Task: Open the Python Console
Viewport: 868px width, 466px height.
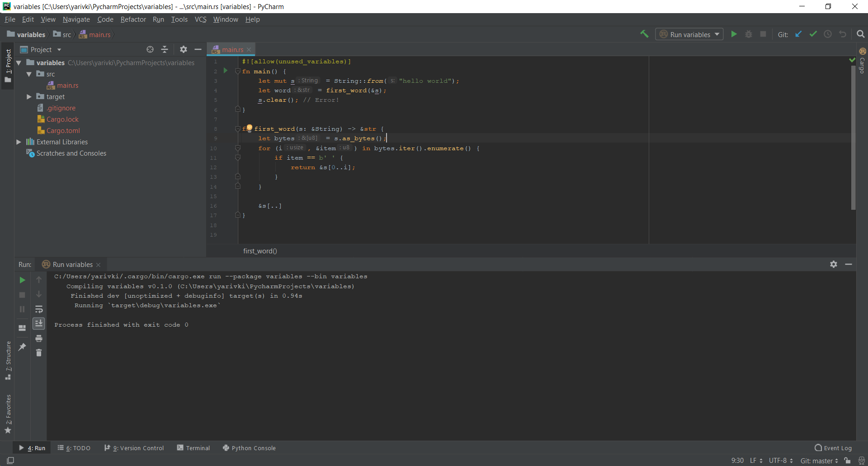Action: tap(254, 448)
